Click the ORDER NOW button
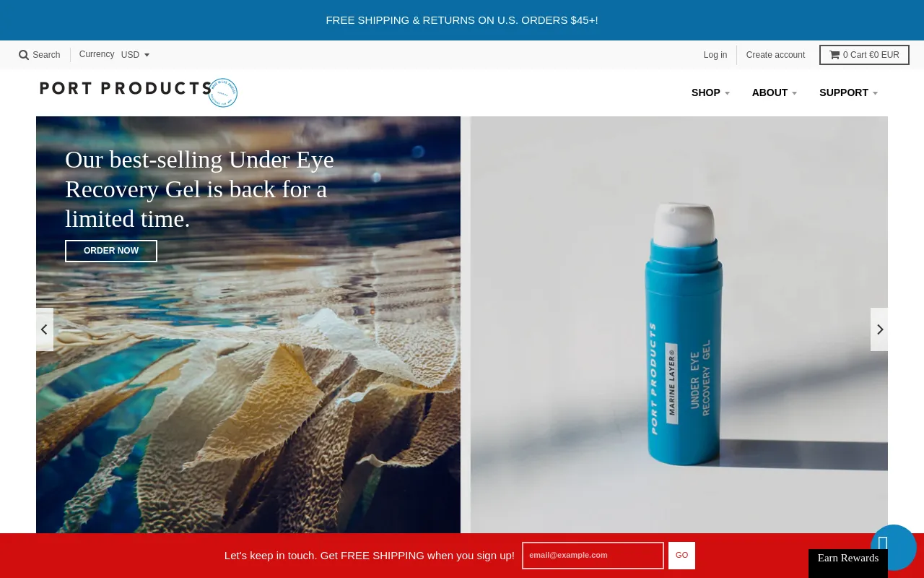This screenshot has height=578, width=924. 111,251
